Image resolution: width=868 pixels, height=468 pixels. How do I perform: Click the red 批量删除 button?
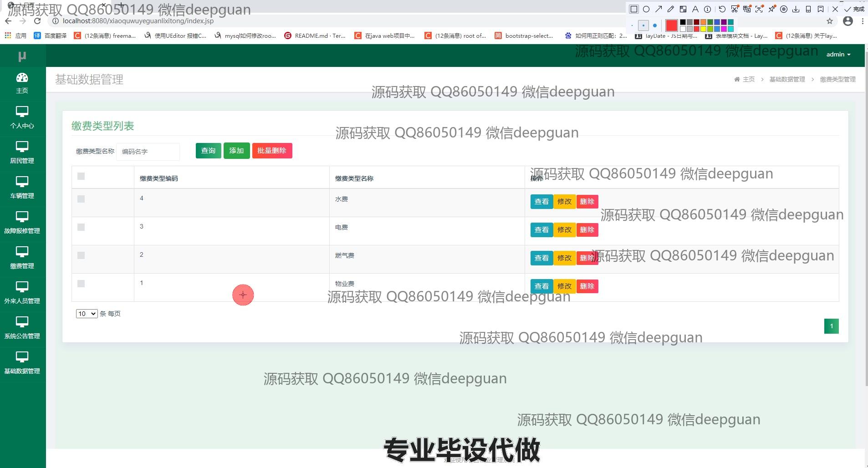[272, 151]
